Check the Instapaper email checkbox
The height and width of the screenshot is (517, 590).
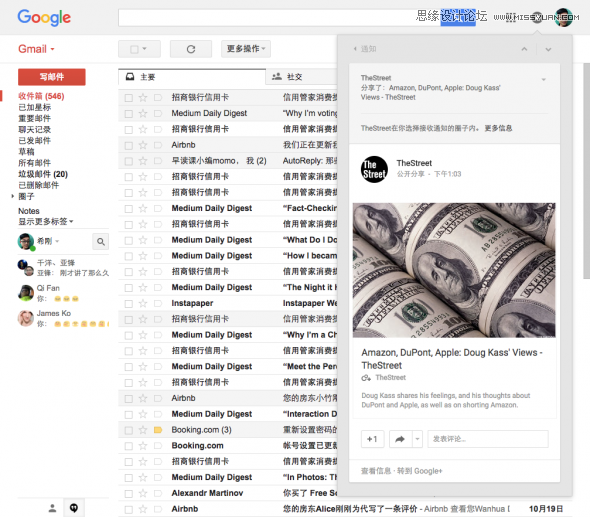tap(129, 304)
